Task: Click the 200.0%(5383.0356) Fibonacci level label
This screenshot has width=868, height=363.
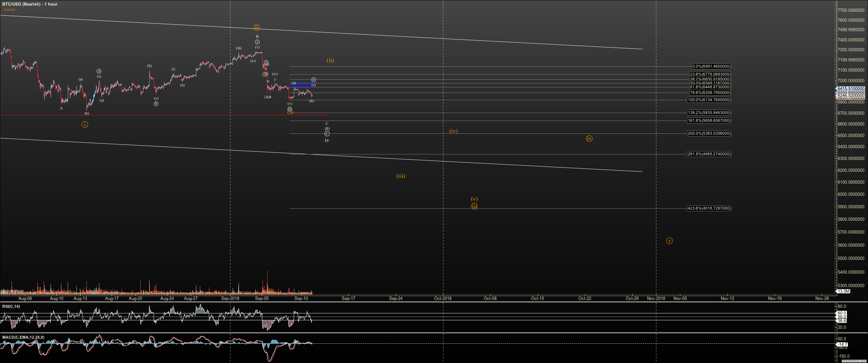Action: click(x=709, y=133)
